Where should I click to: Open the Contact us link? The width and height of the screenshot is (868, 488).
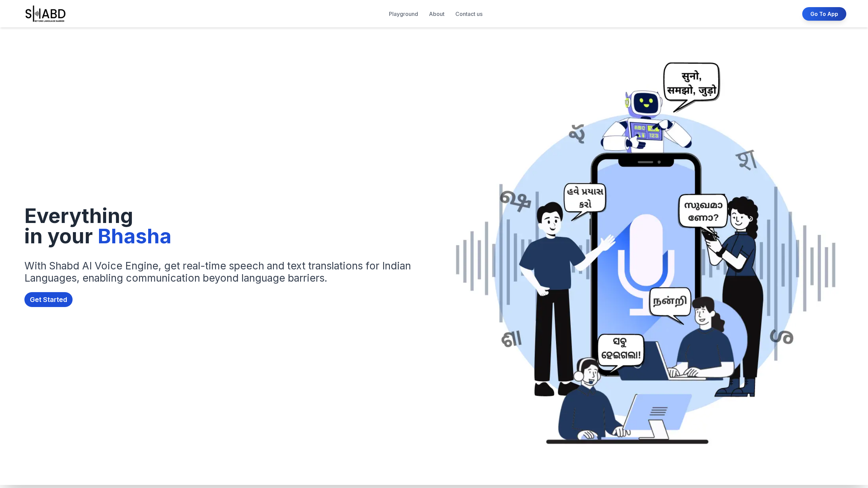[469, 14]
